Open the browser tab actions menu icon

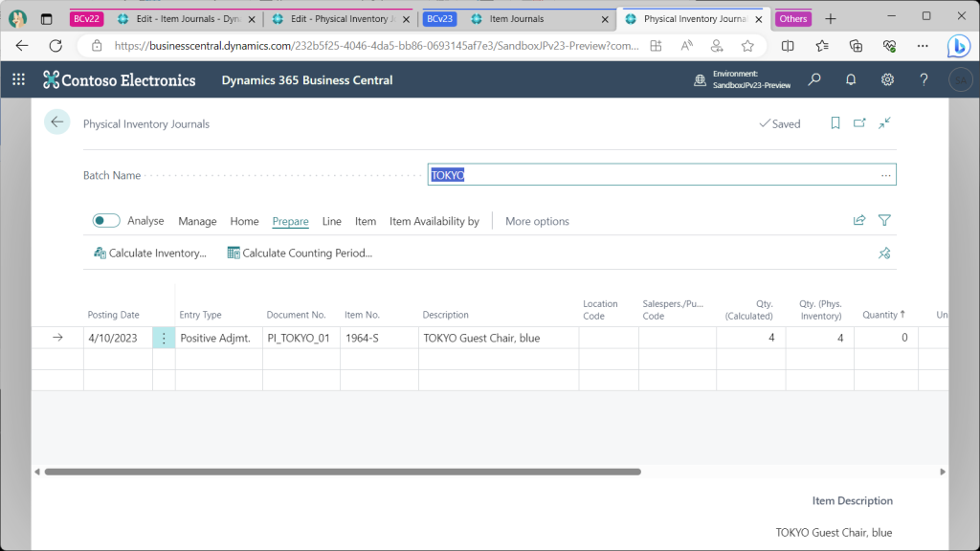point(46,19)
